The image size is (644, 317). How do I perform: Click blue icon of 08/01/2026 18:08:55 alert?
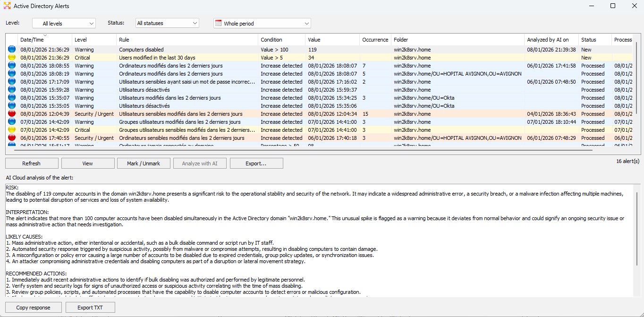point(12,66)
